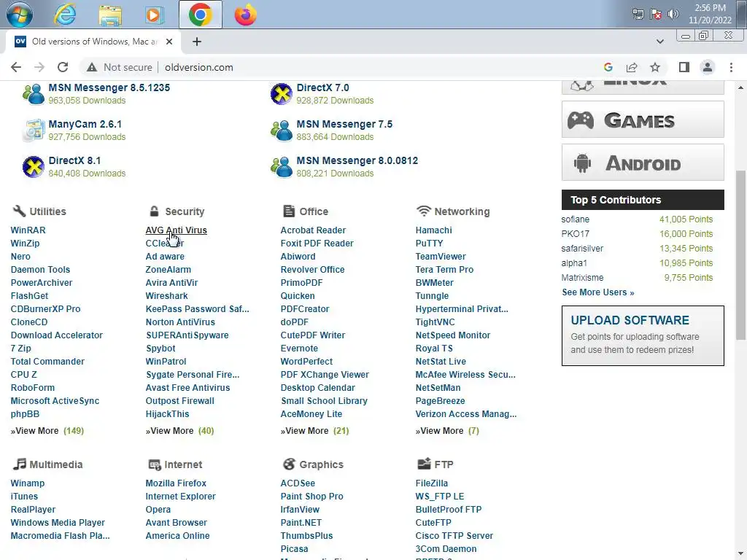Click the scrollbar down arrow
The image size is (747, 560).
pos(740,555)
